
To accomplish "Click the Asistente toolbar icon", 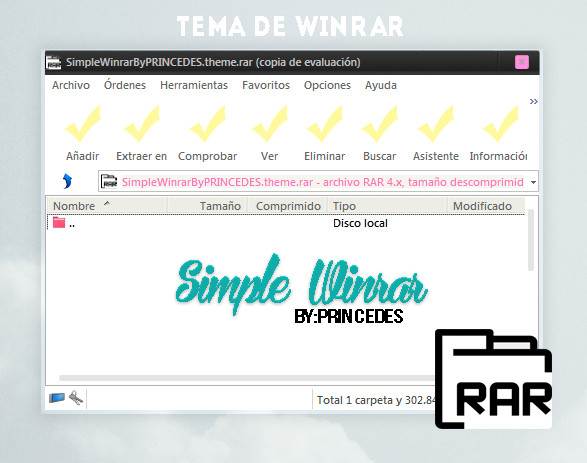I will (435, 124).
